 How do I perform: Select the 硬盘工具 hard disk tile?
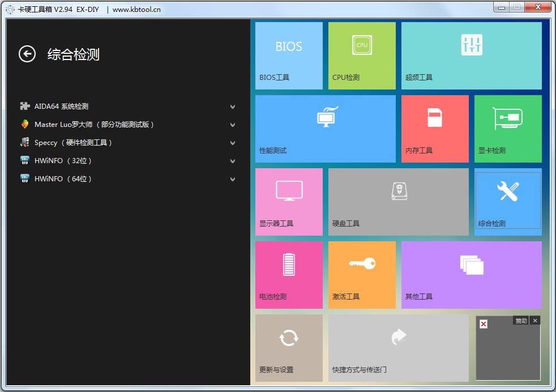click(x=398, y=202)
